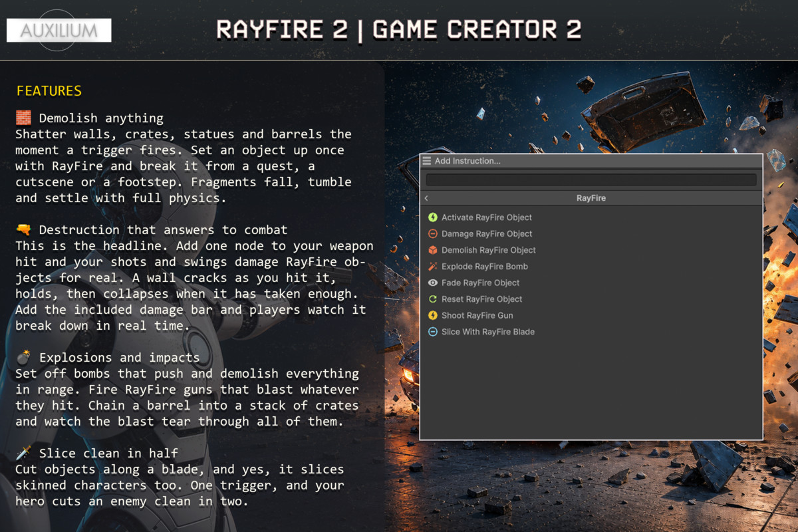
Task: Click the bomb icon beside Explosions and impacts
Action: pos(23,358)
